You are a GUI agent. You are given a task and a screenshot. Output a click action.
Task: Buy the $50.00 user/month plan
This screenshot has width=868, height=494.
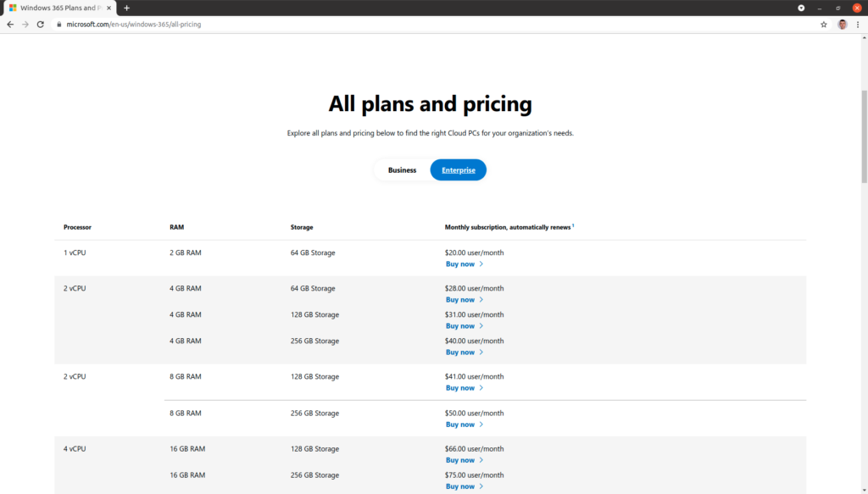point(465,425)
